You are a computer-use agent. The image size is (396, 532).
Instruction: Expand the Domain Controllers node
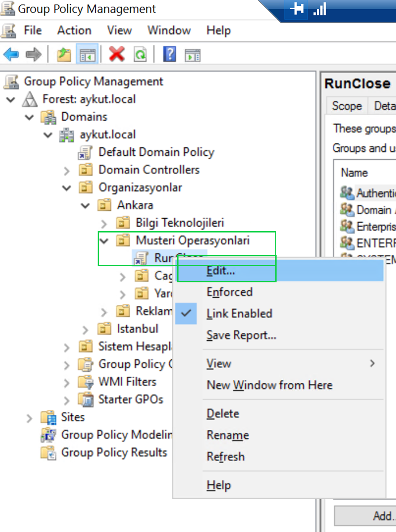(x=67, y=170)
